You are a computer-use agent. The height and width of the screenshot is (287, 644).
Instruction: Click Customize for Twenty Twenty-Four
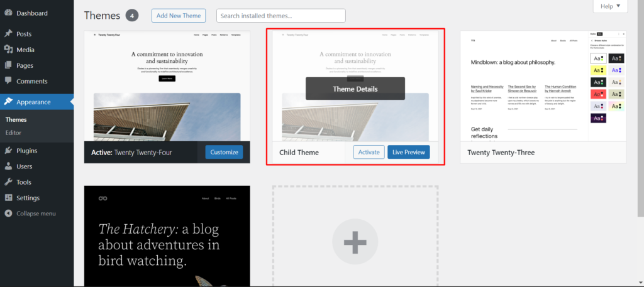coord(224,152)
